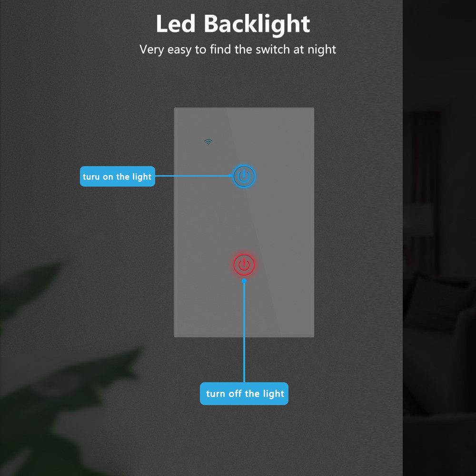Click the word 'Led' in the title
Viewport: 476px width, 476px height.
[176, 24]
